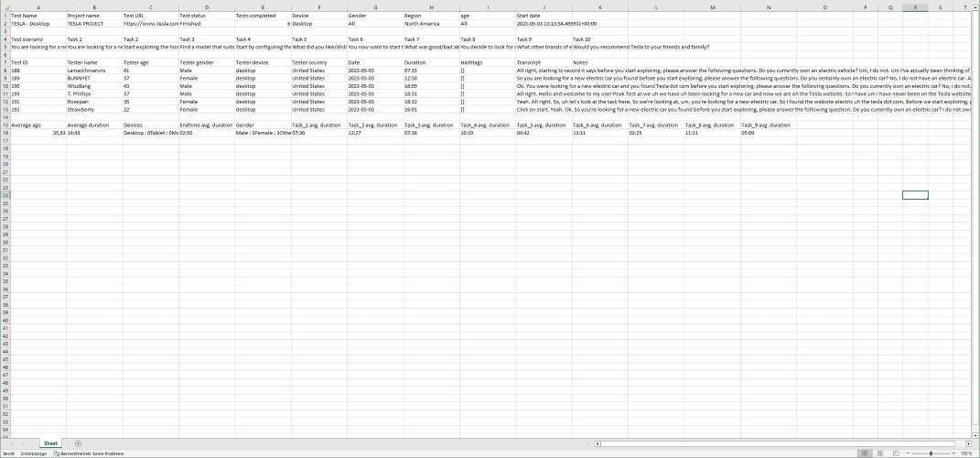This screenshot has height=458, width=980.
Task: Select the 'Sheet' worksheet tab
Action: (50, 443)
